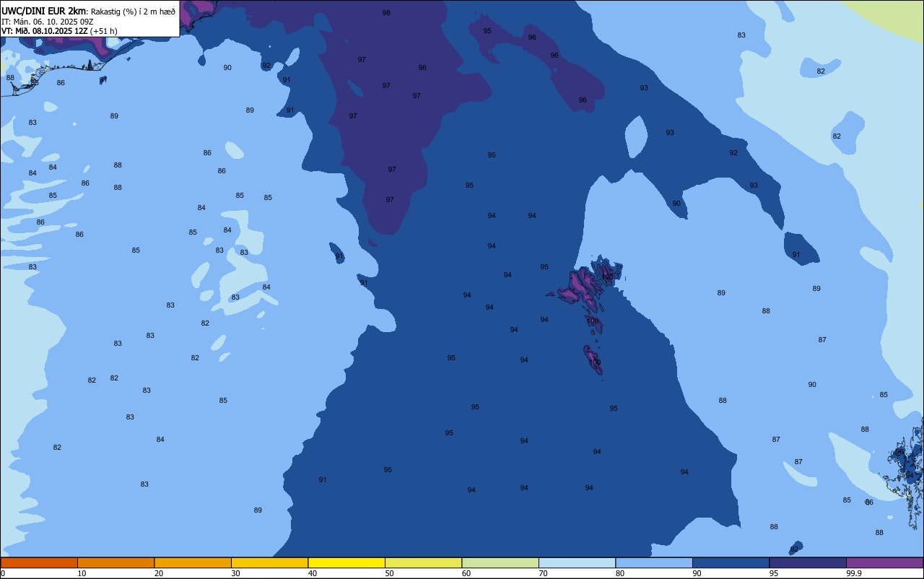Click the "20" tick label on legend
924x579 pixels.
158,573
